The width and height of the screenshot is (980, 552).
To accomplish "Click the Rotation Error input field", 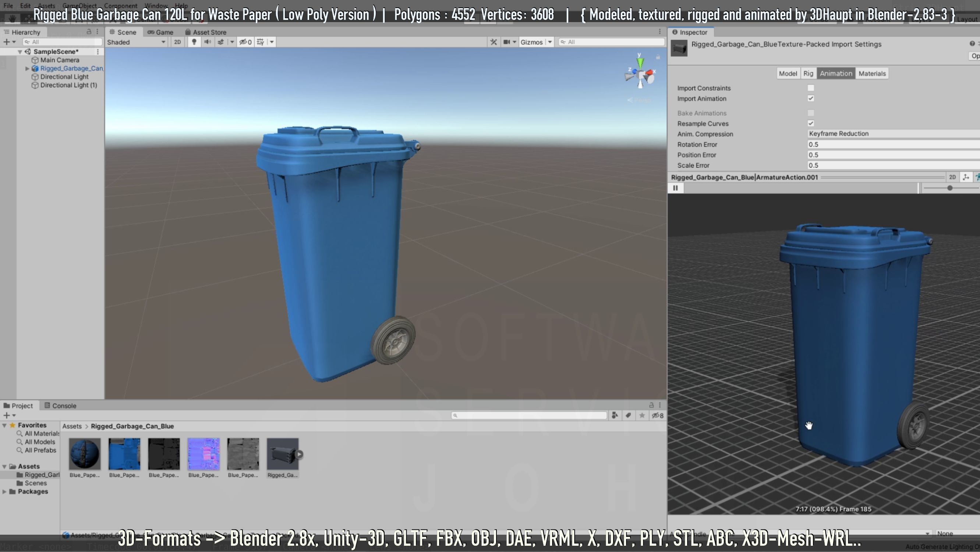I will click(x=893, y=144).
